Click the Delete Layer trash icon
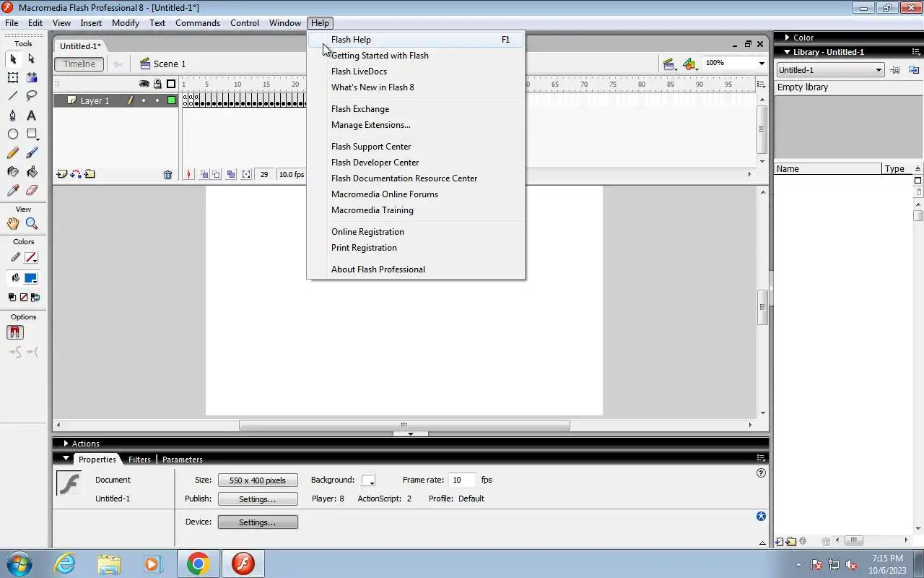Viewport: 924px width, 578px height. [168, 175]
